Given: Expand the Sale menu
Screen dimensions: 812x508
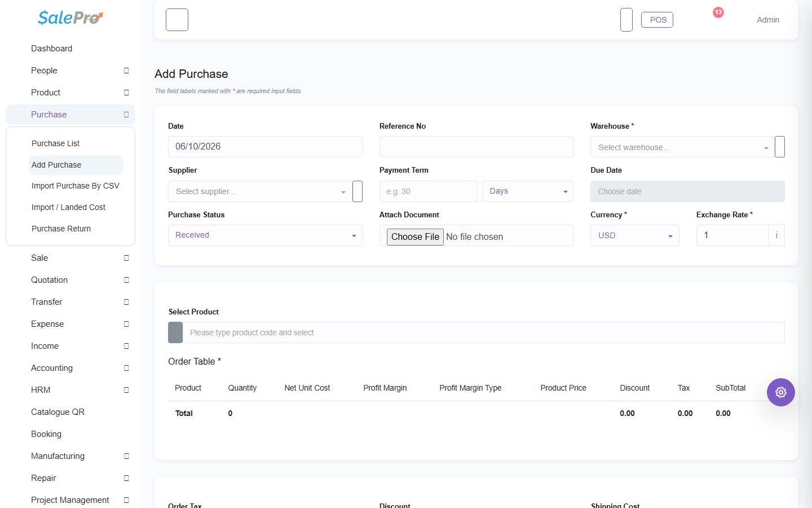Looking at the screenshot, I should click(70, 258).
